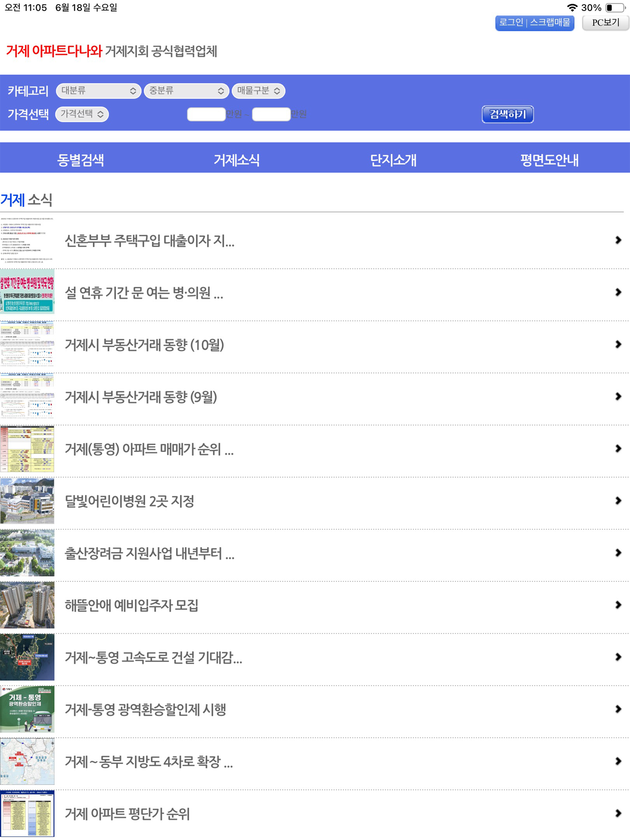Click the minimum price input field
The image size is (630, 840).
coord(206,114)
